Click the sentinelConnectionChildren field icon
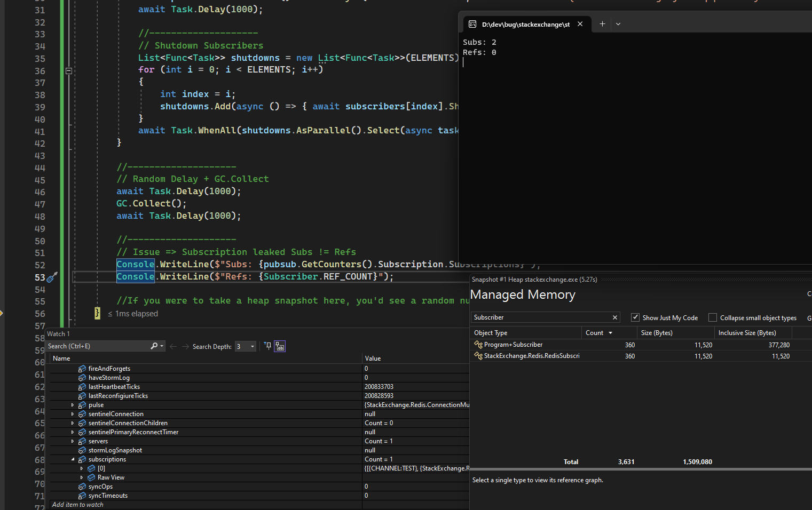The image size is (812, 510). [x=82, y=423]
